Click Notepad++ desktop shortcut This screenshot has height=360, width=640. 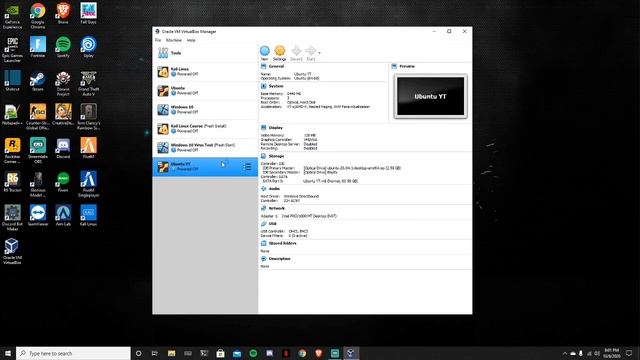(12, 114)
